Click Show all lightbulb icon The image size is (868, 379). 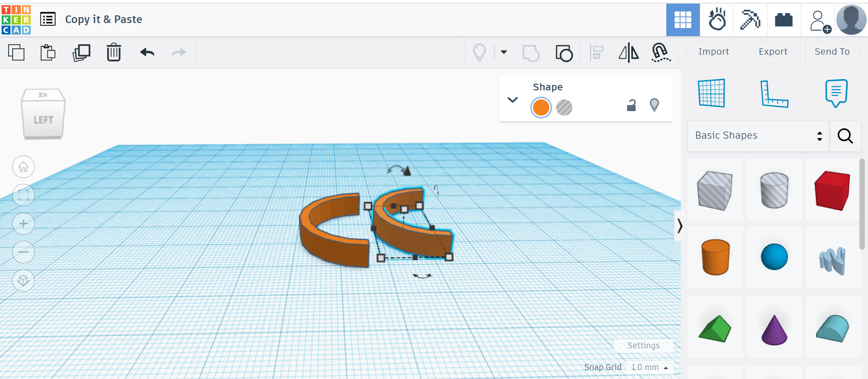pyautogui.click(x=480, y=52)
